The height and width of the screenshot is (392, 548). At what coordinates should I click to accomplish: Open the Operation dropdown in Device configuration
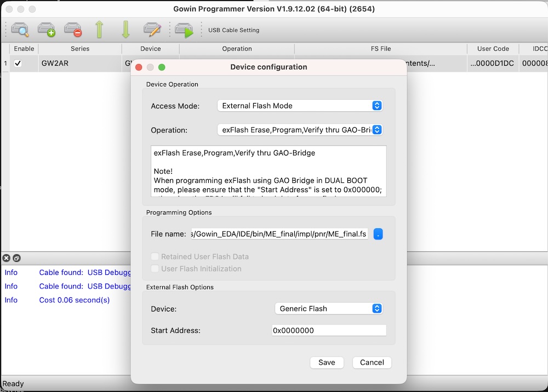pyautogui.click(x=300, y=130)
